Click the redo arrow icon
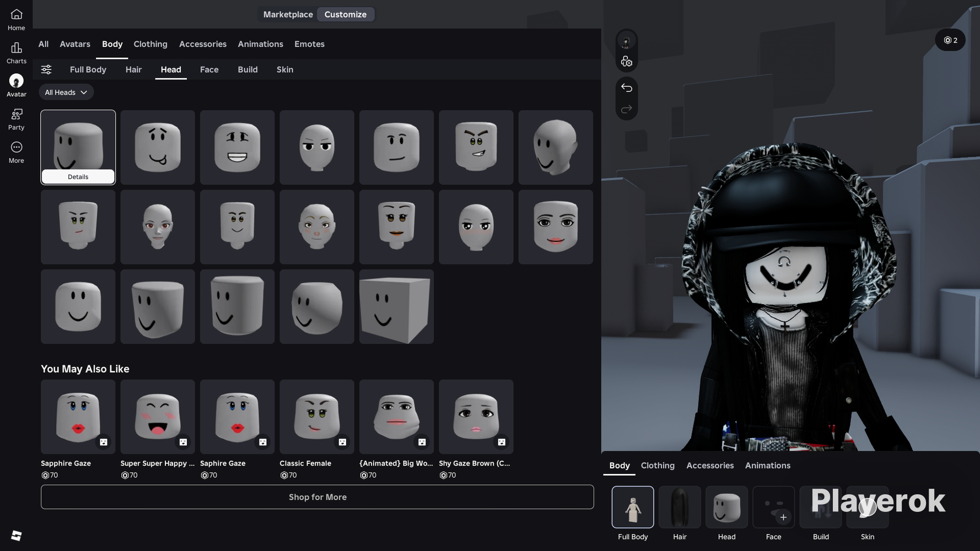 (x=626, y=110)
